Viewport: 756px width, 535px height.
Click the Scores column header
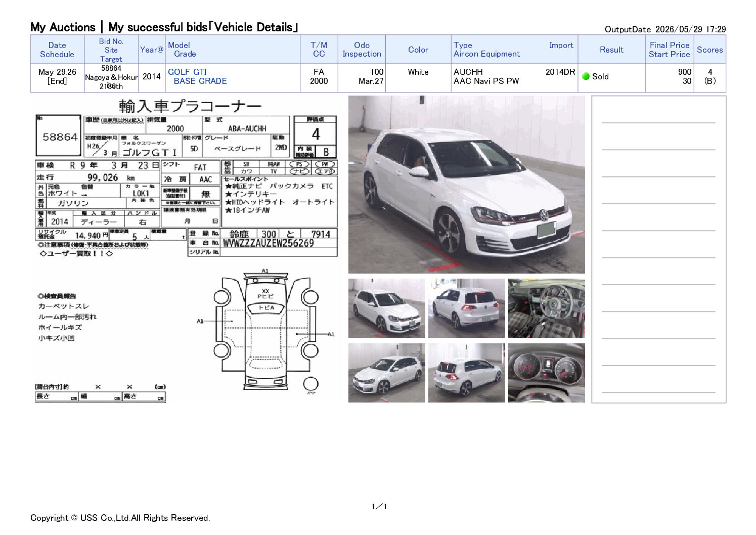(x=709, y=50)
